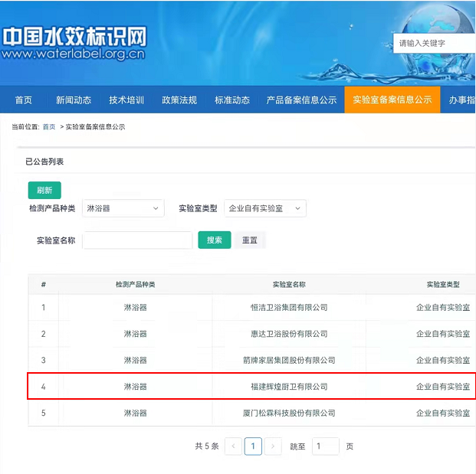Click the 搜索 search button
476x474 pixels.
point(215,240)
